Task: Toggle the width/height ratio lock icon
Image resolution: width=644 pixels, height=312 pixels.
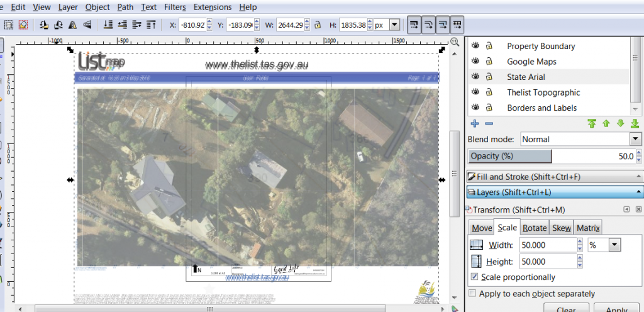Action: pos(318,25)
